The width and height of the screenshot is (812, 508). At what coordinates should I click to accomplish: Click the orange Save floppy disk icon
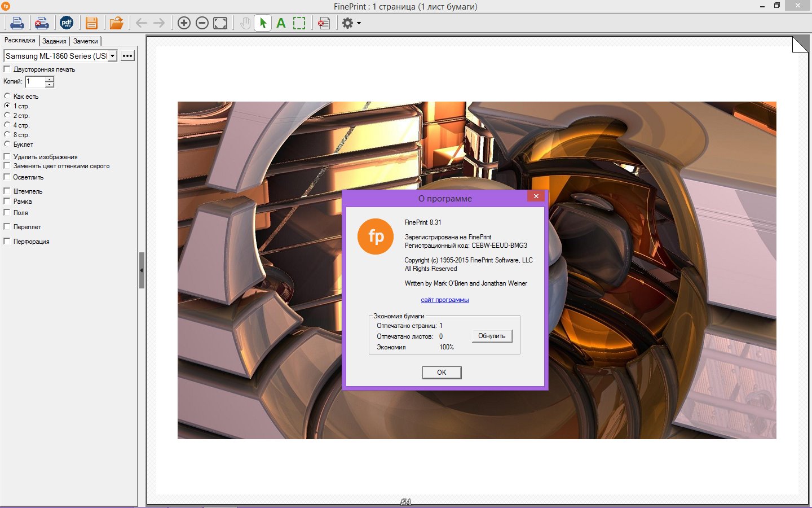[92, 23]
